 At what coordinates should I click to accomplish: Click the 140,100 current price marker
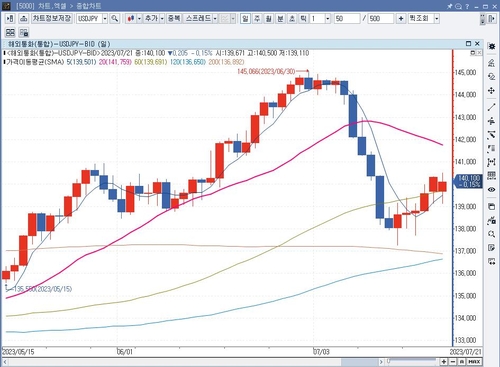coord(468,181)
